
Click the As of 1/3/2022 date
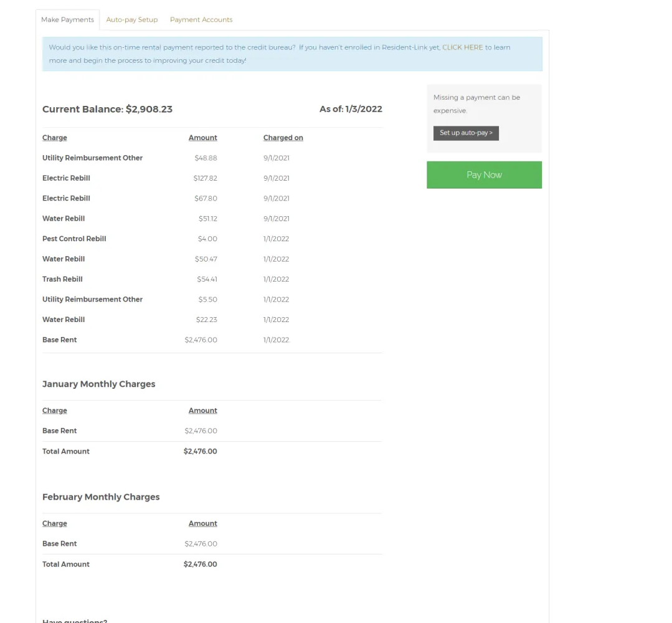coord(351,109)
